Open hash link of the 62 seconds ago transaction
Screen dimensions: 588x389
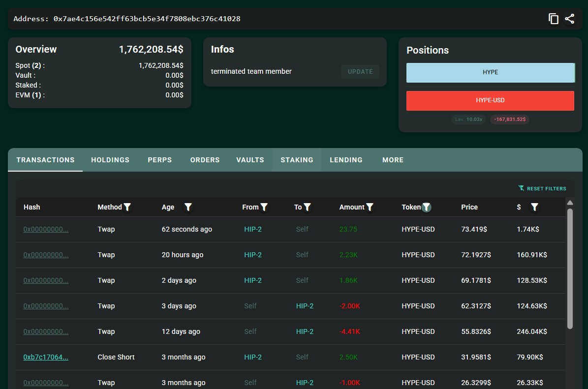[46, 229]
